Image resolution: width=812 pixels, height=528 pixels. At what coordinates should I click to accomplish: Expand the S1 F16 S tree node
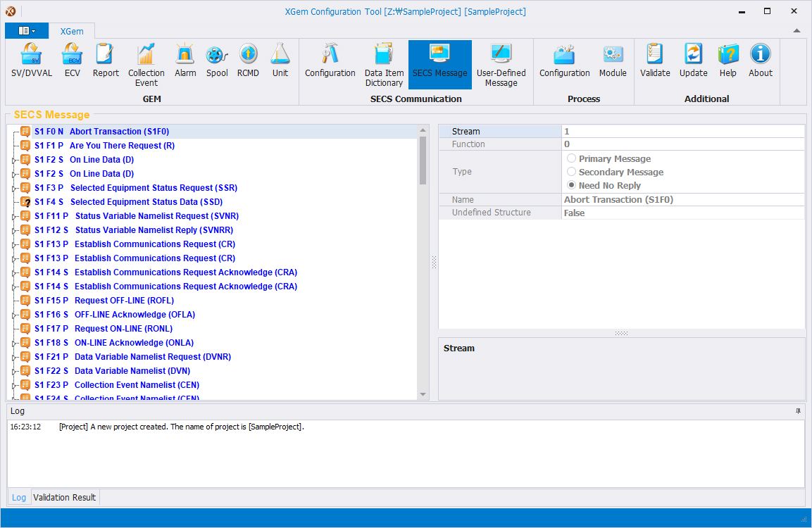pos(15,315)
